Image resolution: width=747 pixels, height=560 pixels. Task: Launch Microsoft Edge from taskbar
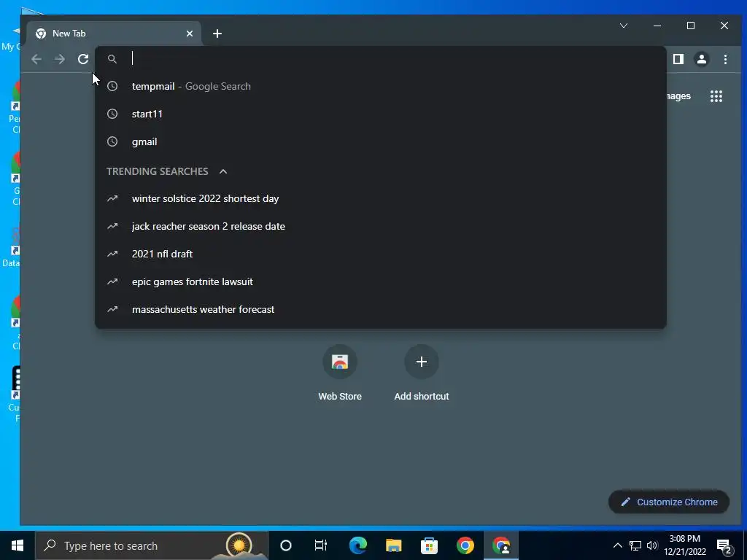coord(357,545)
